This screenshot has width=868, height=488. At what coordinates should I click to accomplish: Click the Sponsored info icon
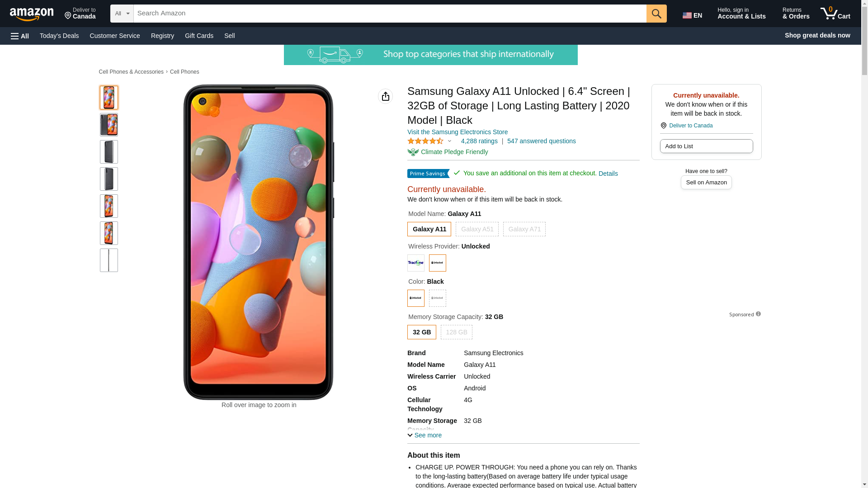pyautogui.click(x=758, y=314)
